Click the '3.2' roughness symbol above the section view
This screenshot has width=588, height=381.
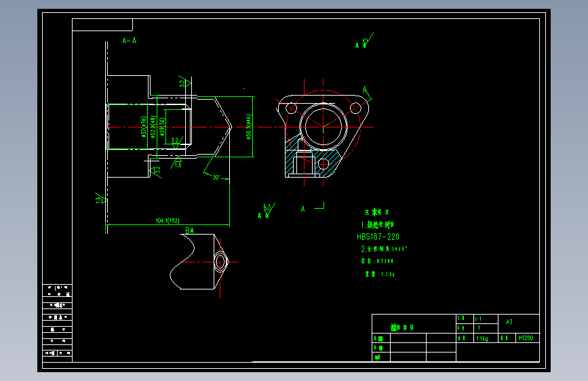[185, 82]
